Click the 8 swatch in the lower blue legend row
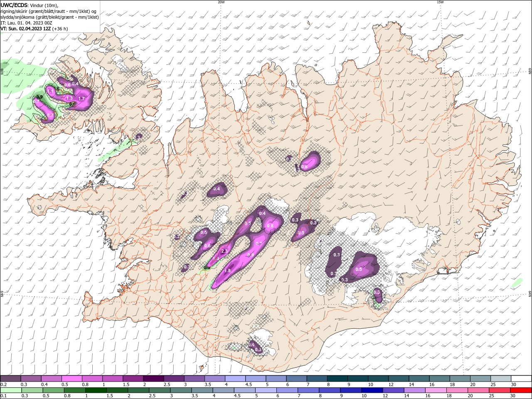The width and height of the screenshot is (532, 399). tap(330, 390)
